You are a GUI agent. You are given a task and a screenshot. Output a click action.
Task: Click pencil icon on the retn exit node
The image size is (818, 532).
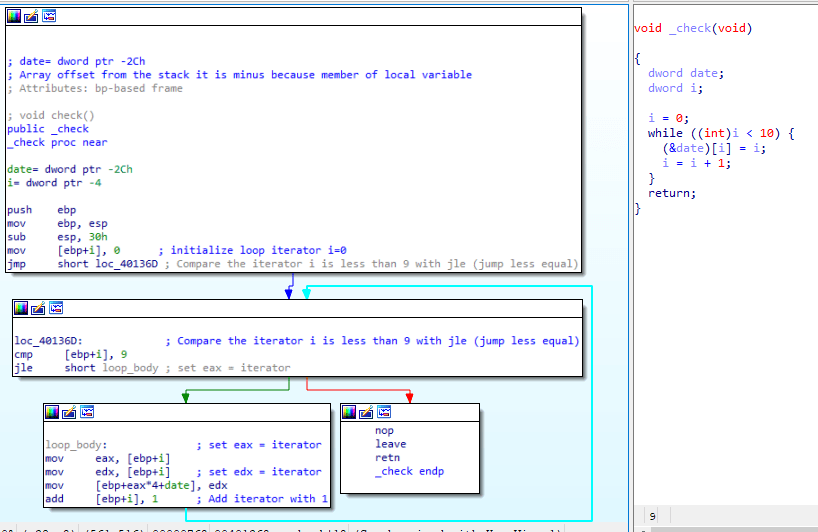pyautogui.click(x=366, y=412)
